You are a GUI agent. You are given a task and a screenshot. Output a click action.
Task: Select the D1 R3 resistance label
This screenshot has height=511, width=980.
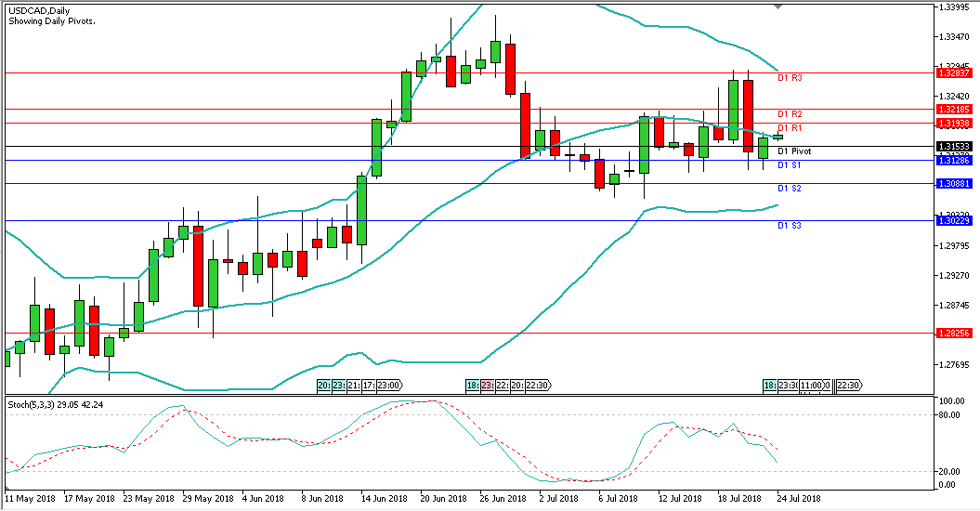coord(790,78)
